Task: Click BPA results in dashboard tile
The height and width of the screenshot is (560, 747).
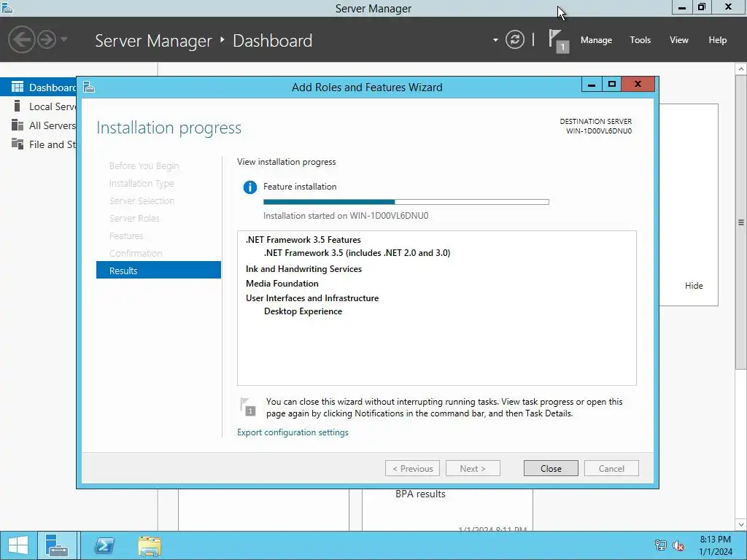Action: (x=420, y=494)
